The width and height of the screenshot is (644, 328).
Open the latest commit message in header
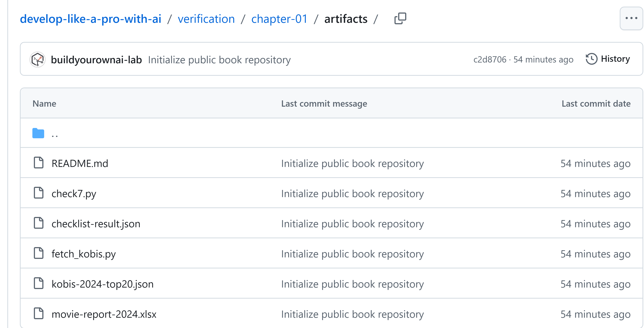point(219,60)
